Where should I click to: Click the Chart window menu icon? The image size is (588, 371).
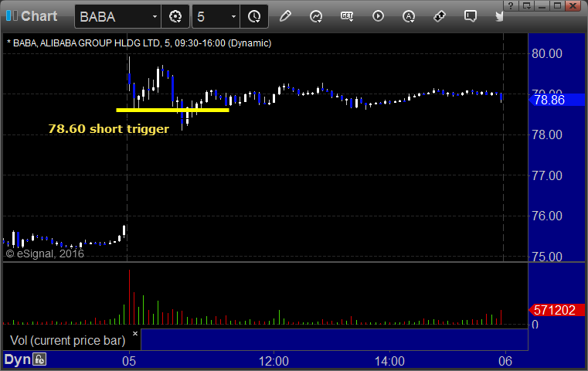pyautogui.click(x=12, y=15)
